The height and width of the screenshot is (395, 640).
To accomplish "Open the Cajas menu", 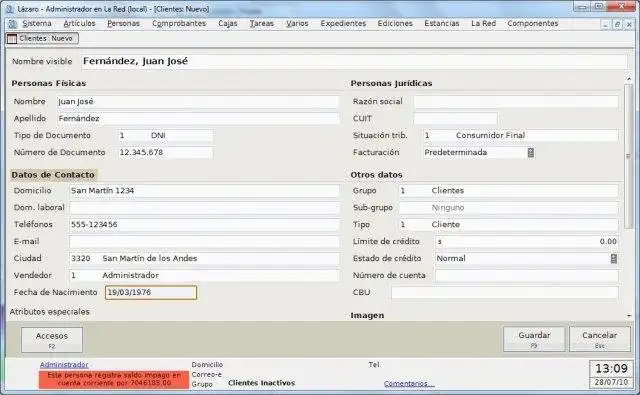I will (x=227, y=24).
